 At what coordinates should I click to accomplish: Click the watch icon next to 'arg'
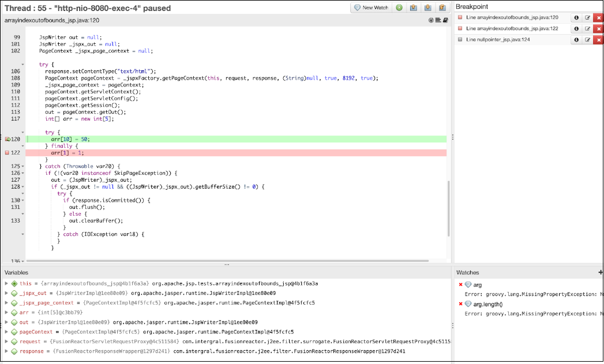(x=468, y=284)
